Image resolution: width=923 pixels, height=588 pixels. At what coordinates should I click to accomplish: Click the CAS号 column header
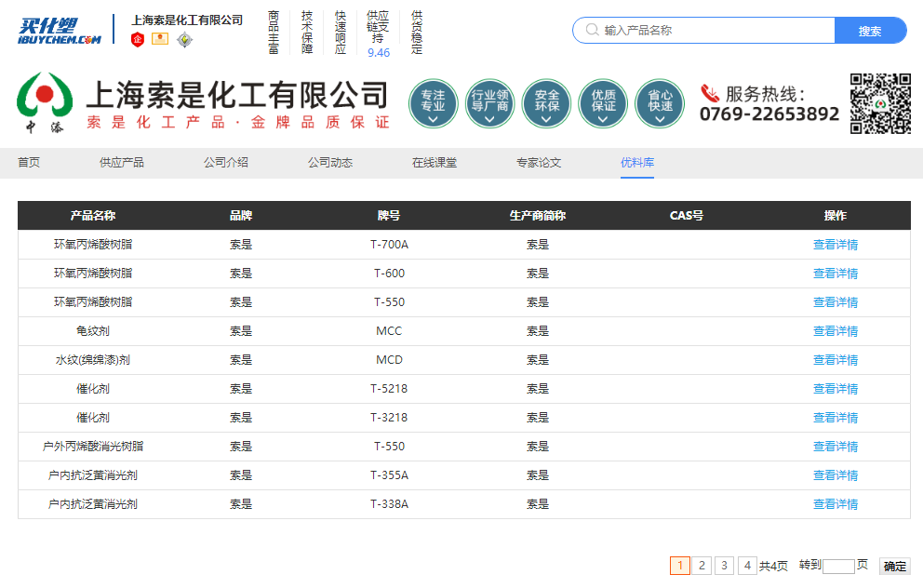click(687, 216)
